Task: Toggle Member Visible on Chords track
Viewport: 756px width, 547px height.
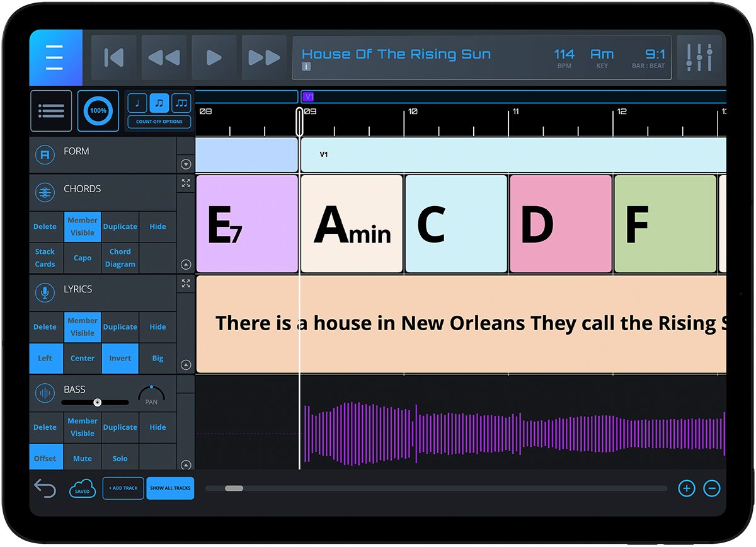Action: click(x=83, y=226)
